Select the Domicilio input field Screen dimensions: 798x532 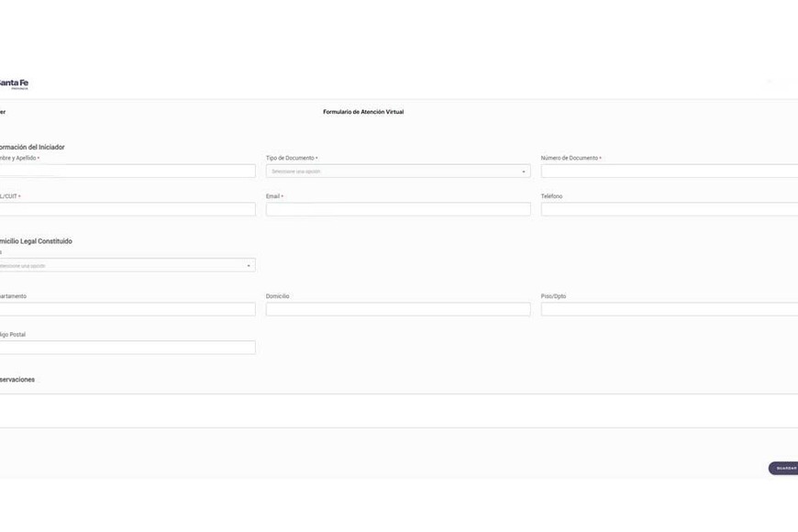[397, 310]
